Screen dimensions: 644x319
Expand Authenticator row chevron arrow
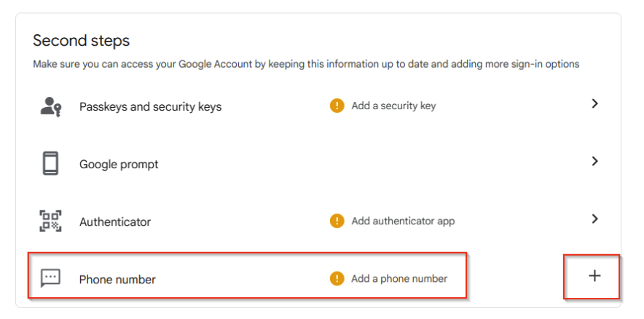tap(594, 218)
